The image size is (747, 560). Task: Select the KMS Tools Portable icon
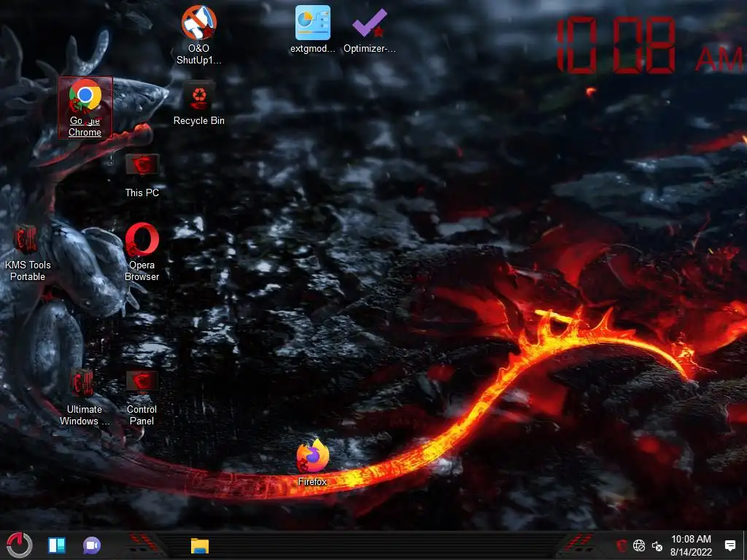click(x=28, y=253)
